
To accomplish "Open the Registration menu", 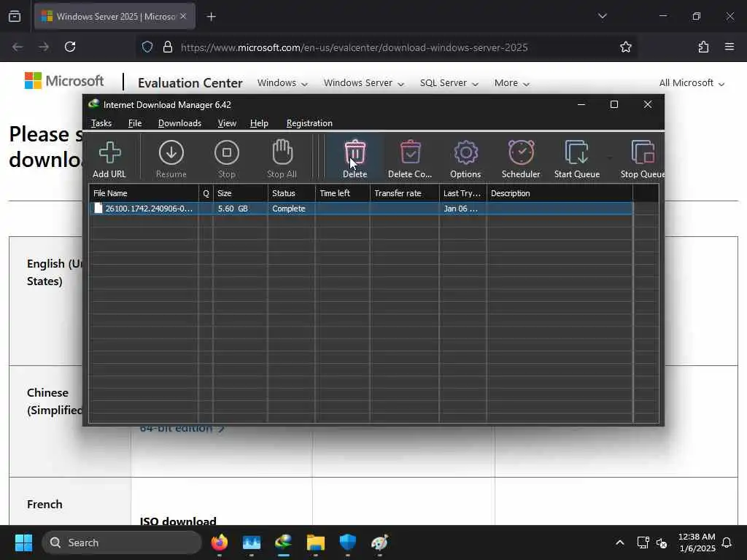I will pyautogui.click(x=309, y=122).
